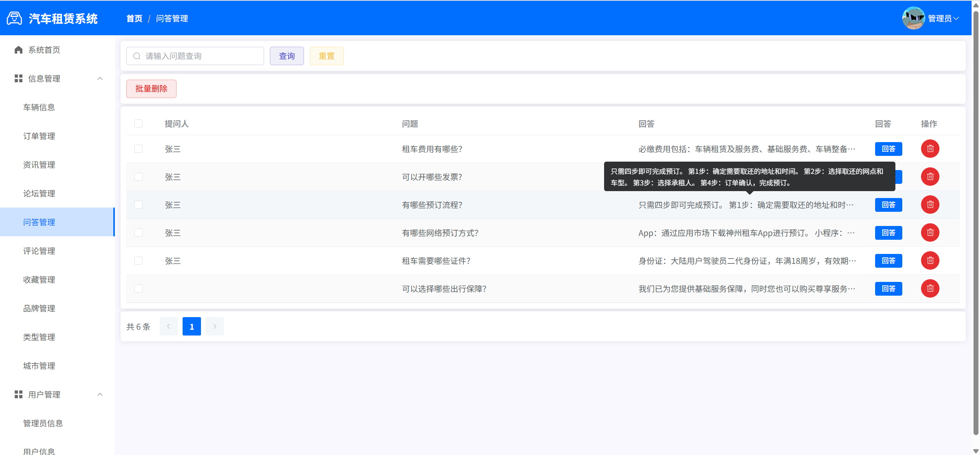Viewport: 980px width, 455px height.
Task: Click the vertical page scrollbar
Action: 976,222
